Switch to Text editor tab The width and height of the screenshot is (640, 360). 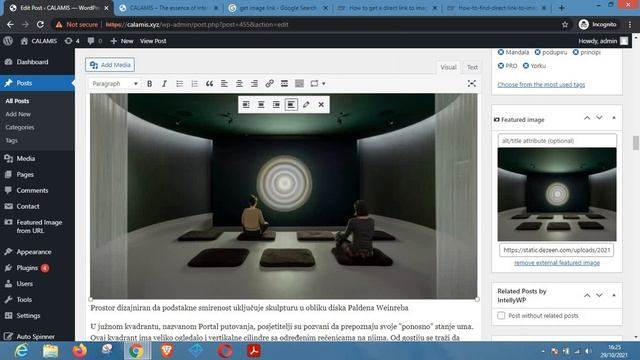pyautogui.click(x=472, y=67)
